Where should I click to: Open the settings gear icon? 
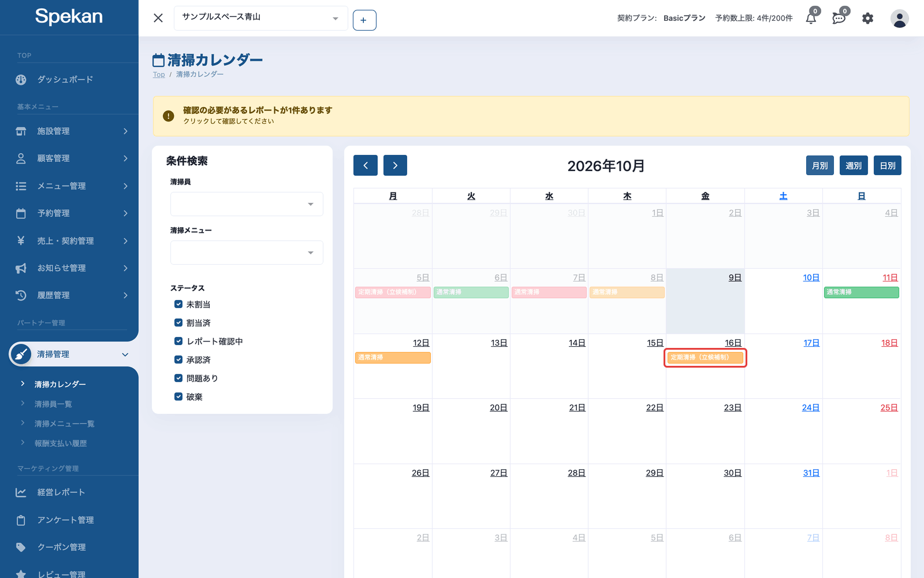(867, 18)
